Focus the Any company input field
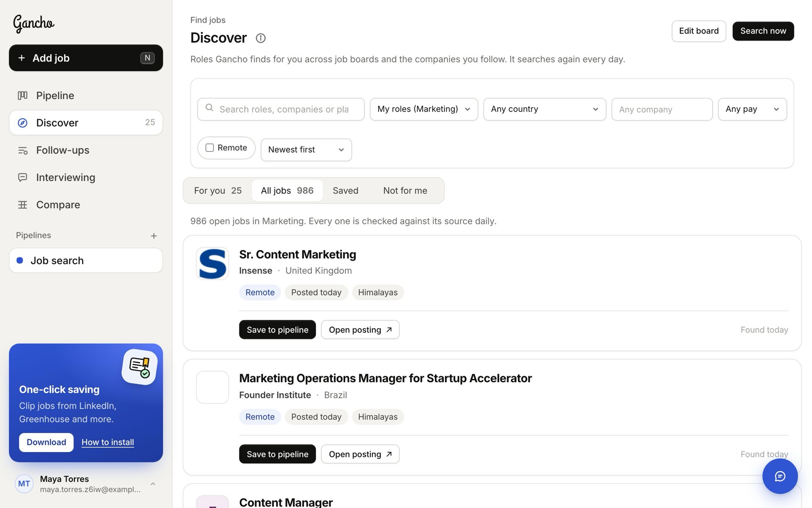The image size is (812, 508). coord(662,109)
